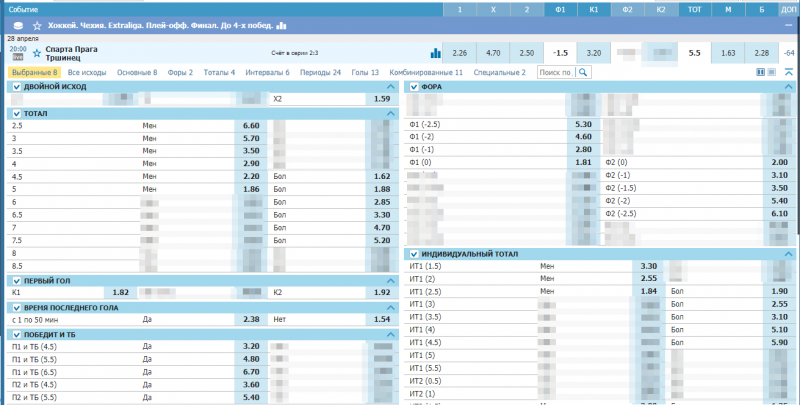Screen dimensions: 800x405
Task: Pick odds 2.26 for home win
Action: click(460, 53)
